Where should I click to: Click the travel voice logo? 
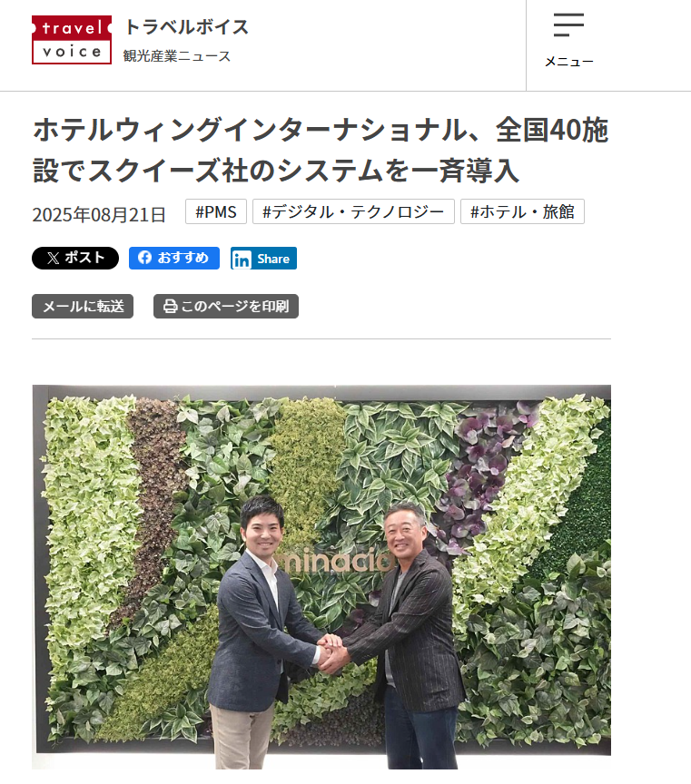(72, 40)
